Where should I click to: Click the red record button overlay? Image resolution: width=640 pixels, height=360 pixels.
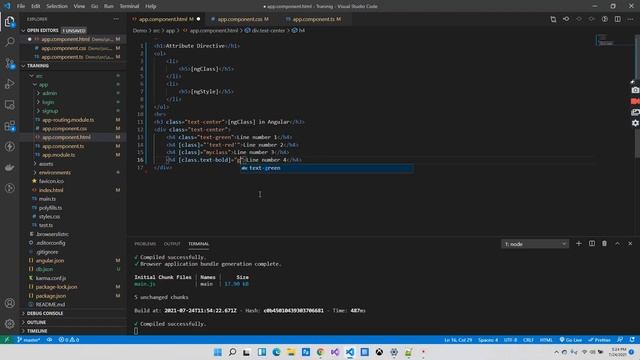pyautogui.click(x=635, y=101)
